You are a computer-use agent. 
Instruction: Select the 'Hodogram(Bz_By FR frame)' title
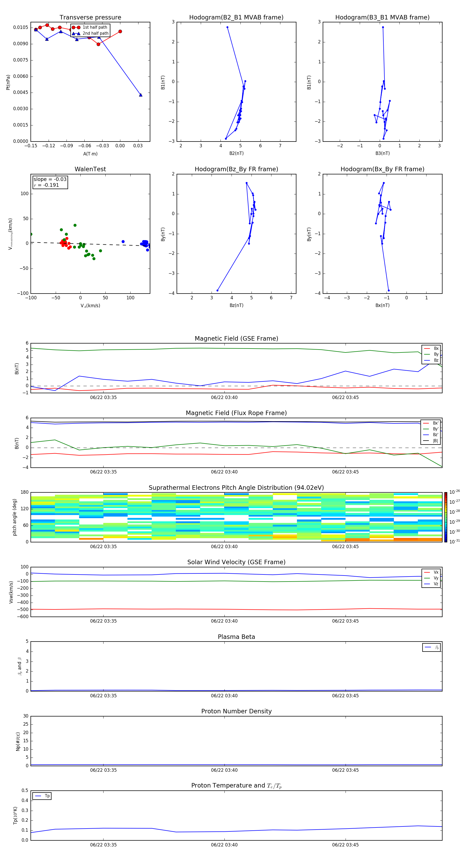(236, 169)
